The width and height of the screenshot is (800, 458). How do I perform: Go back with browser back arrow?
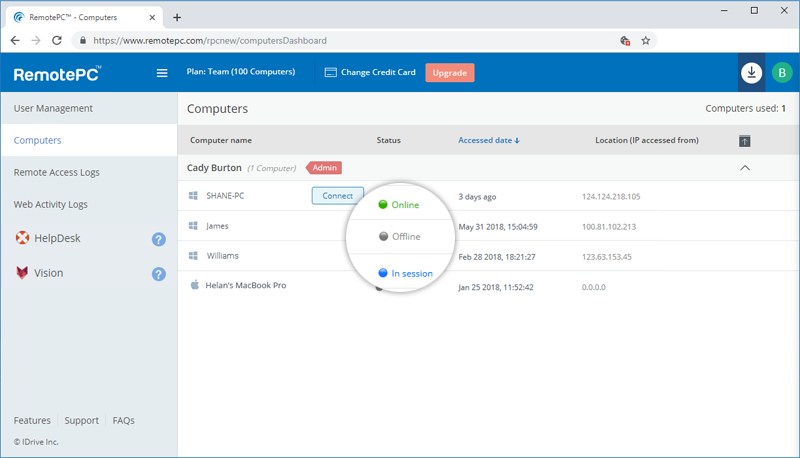(15, 40)
